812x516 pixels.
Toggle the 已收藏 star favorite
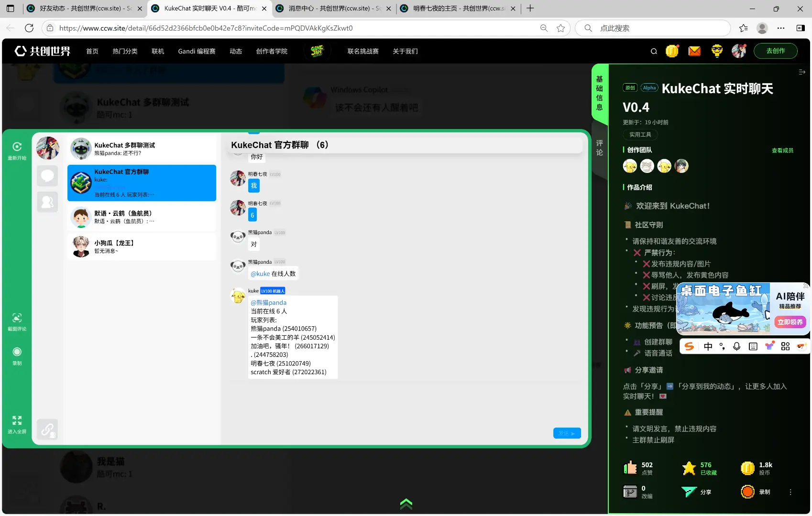689,468
